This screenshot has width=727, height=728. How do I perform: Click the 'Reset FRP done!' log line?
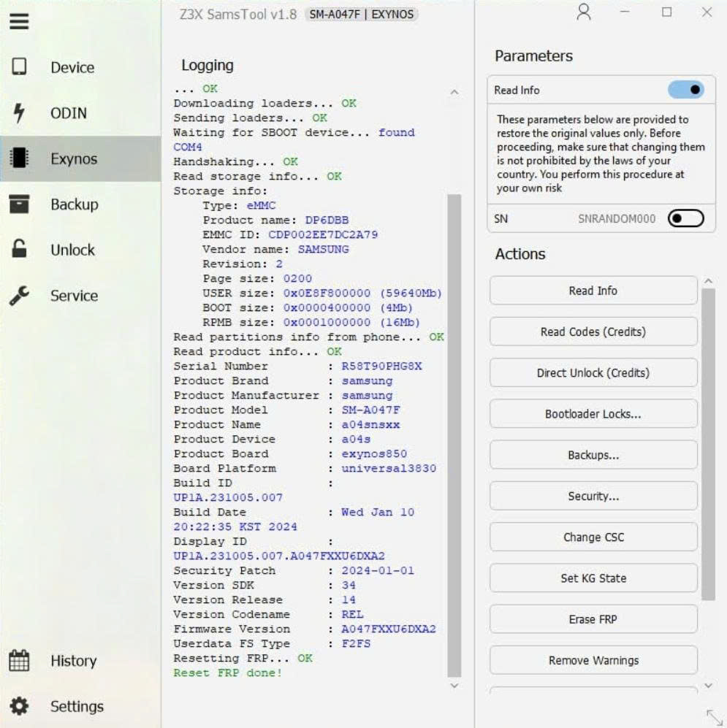228,673
